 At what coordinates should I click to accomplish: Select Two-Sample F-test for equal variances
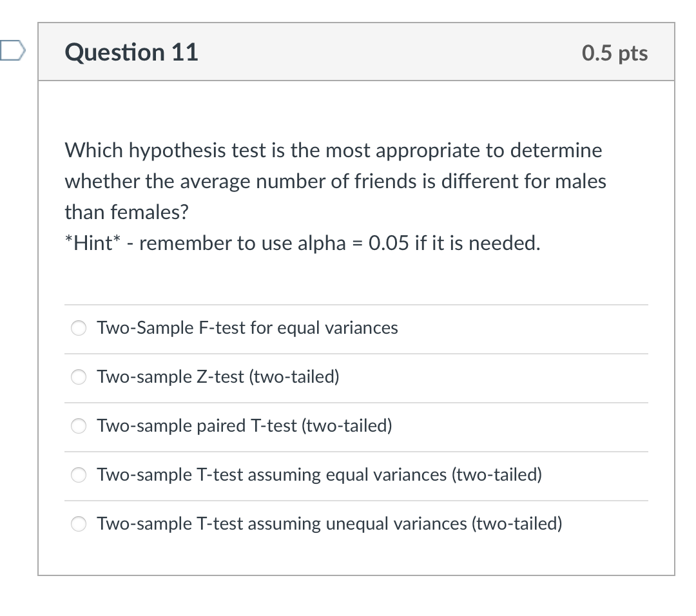78,328
